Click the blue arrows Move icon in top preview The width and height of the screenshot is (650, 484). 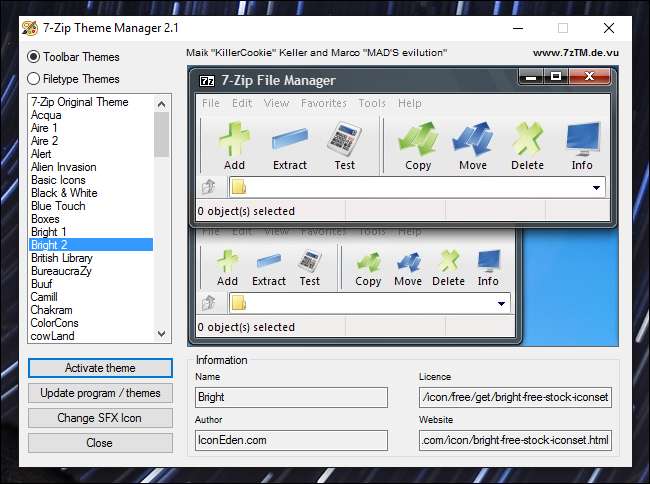pos(472,138)
